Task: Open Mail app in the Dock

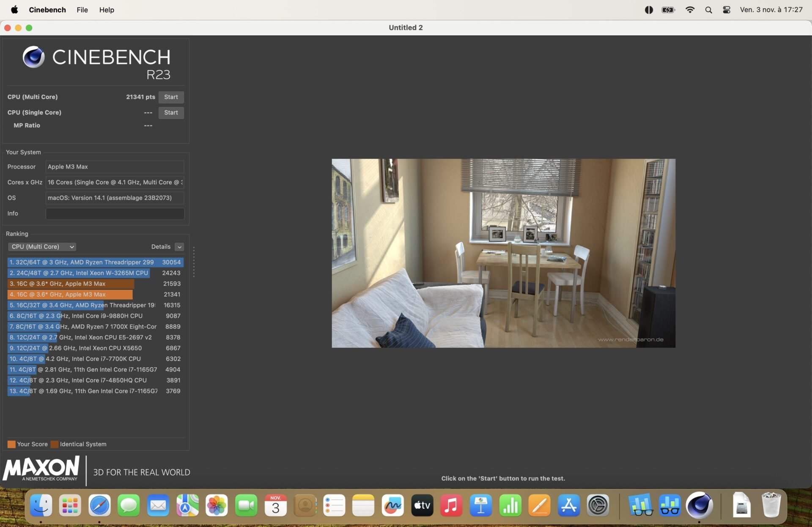Action: tap(158, 505)
